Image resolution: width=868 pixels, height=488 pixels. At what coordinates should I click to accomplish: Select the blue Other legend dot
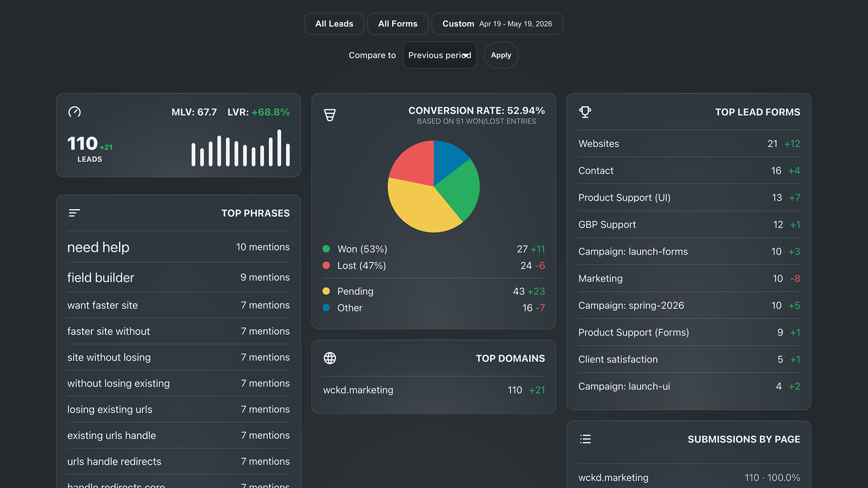326,308
